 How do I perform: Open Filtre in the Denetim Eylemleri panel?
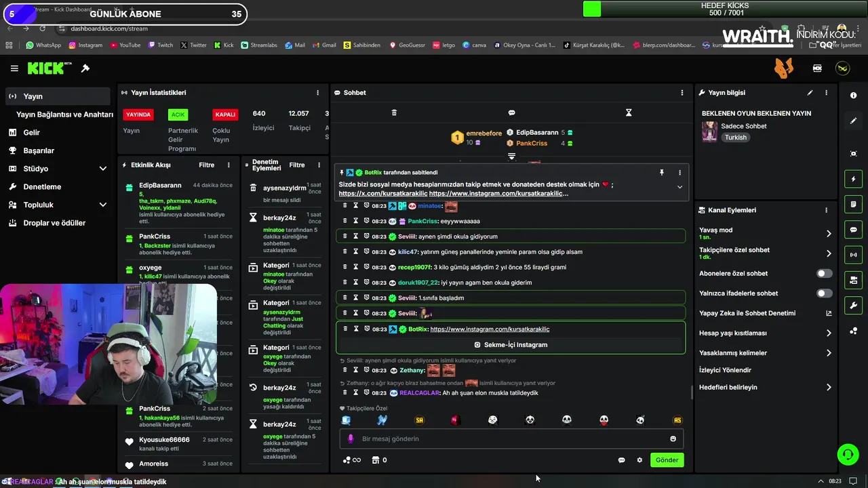point(297,165)
